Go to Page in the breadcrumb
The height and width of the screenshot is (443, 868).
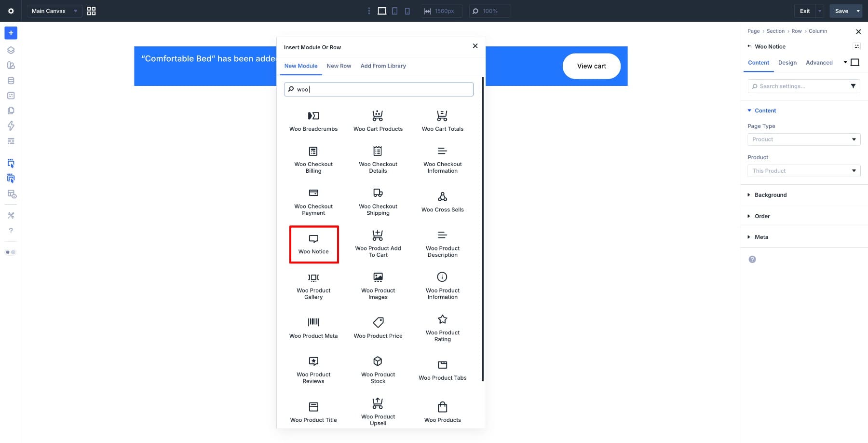tap(753, 31)
